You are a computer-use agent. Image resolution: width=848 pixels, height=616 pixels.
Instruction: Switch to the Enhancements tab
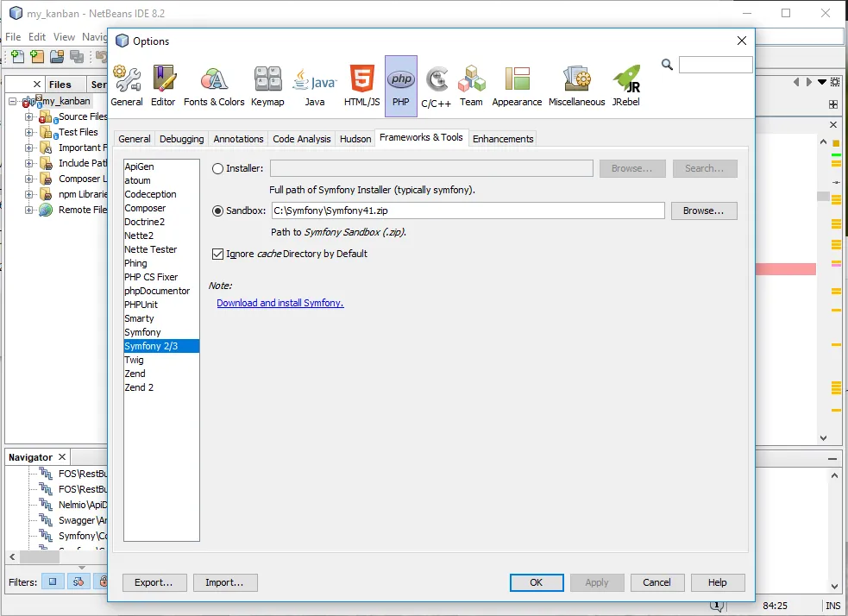click(503, 139)
